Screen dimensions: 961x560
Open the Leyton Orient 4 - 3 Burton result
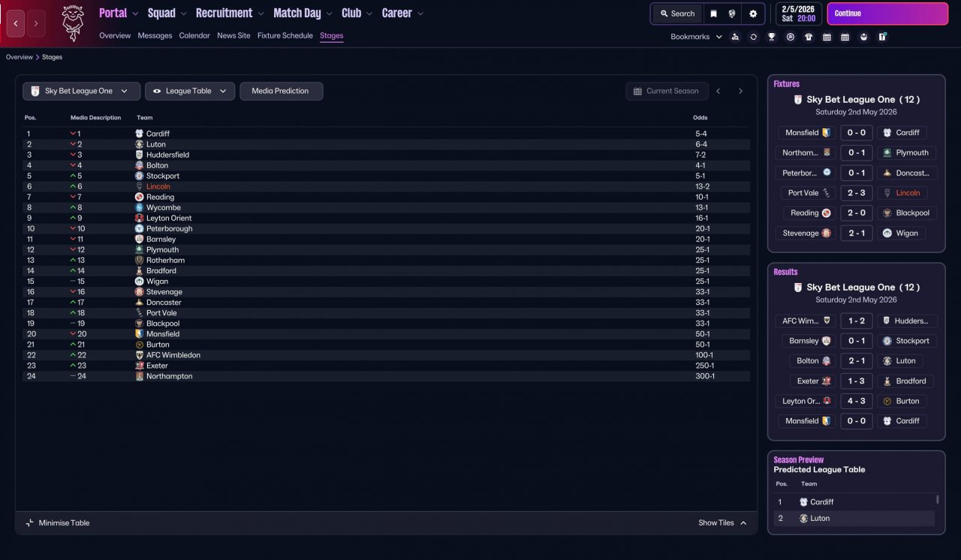[x=857, y=401]
